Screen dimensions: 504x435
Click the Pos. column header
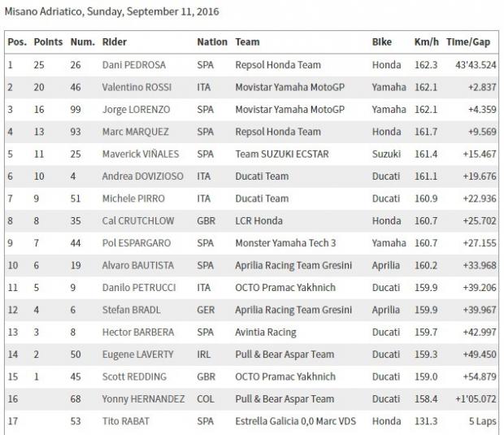[x=16, y=42]
